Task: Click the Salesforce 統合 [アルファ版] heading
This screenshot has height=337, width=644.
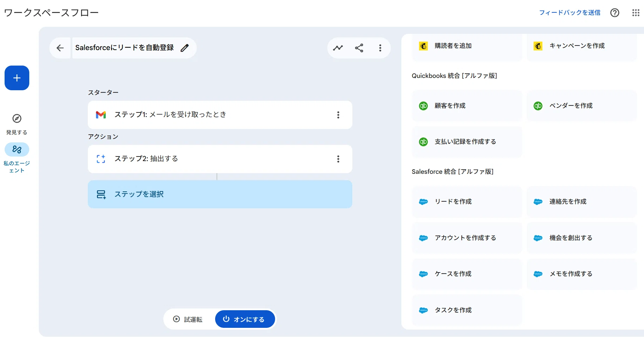Action: click(x=452, y=172)
